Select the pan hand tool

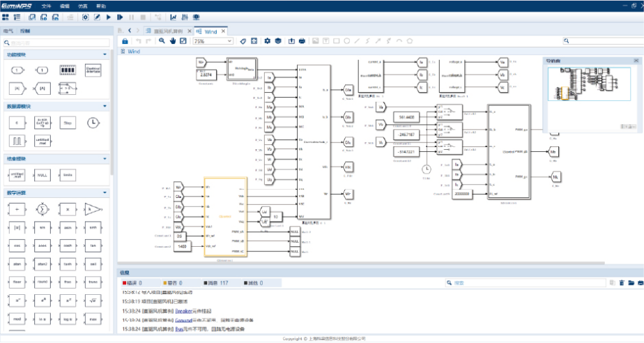(172, 41)
